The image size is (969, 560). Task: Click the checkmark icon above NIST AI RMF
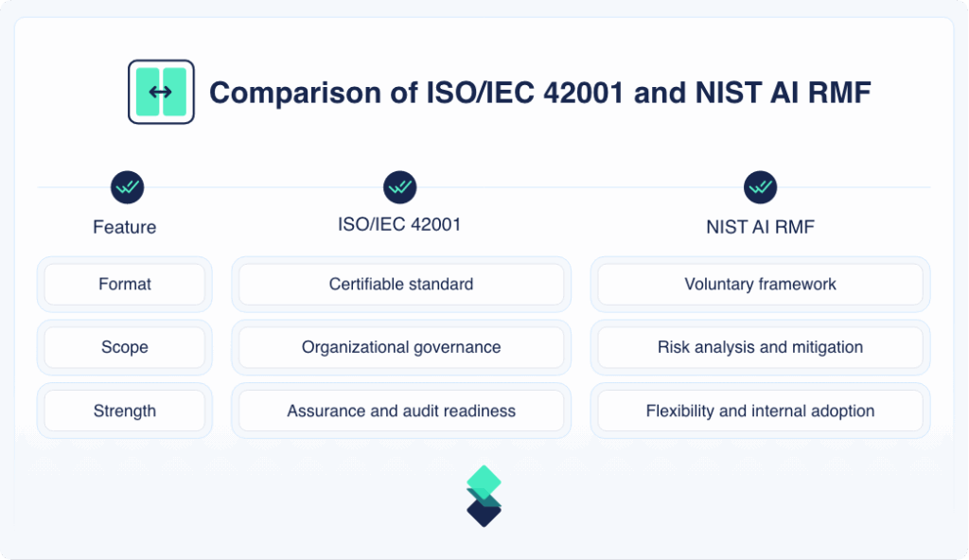[x=760, y=187]
